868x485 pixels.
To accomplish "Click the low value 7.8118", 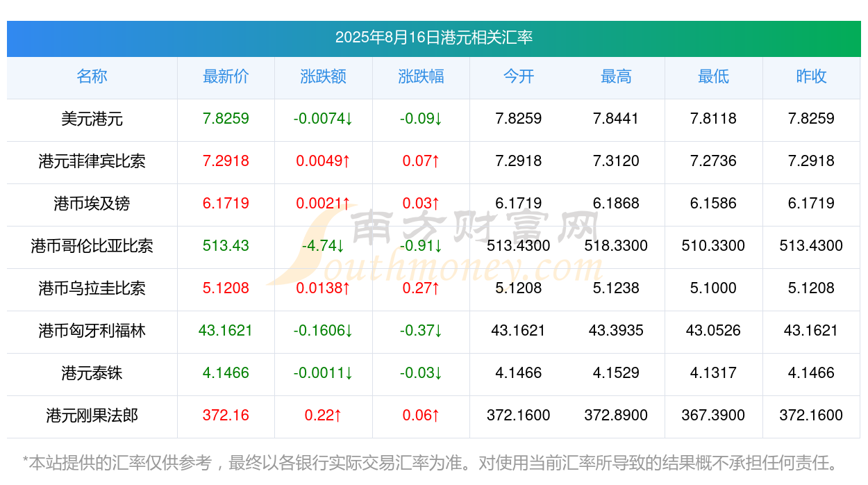I will (713, 119).
